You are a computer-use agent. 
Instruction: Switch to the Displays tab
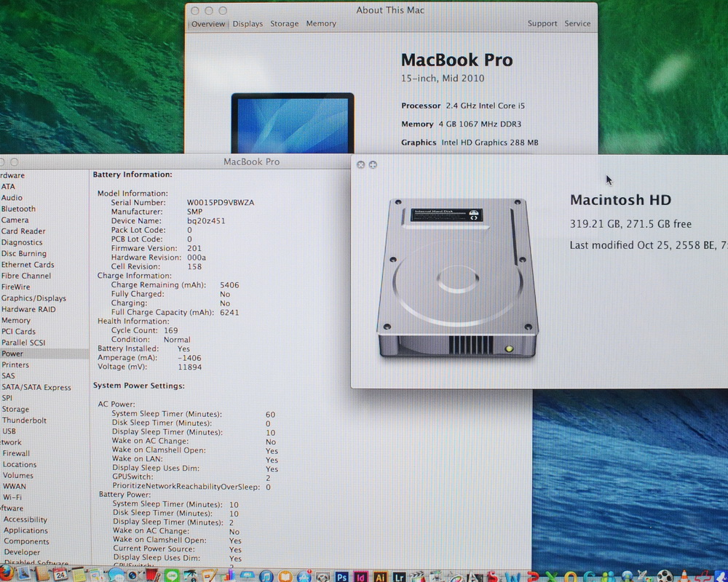(248, 24)
